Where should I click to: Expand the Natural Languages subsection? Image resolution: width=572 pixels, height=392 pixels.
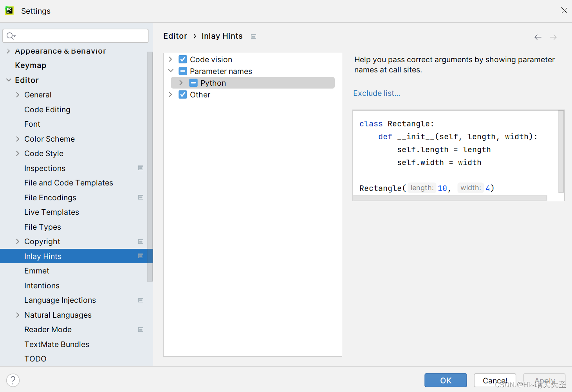[x=18, y=315]
